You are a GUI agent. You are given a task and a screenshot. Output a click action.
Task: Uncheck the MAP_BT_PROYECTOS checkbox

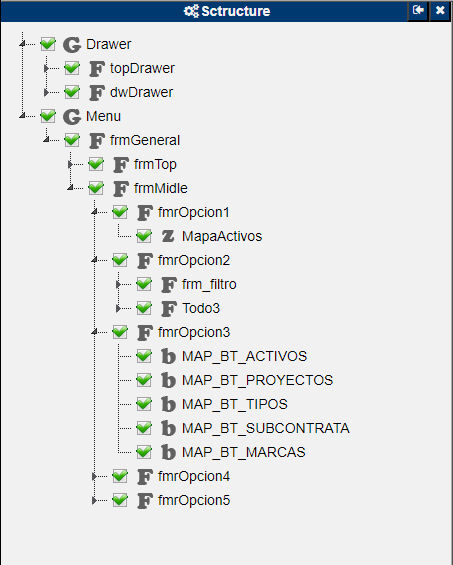tap(144, 380)
